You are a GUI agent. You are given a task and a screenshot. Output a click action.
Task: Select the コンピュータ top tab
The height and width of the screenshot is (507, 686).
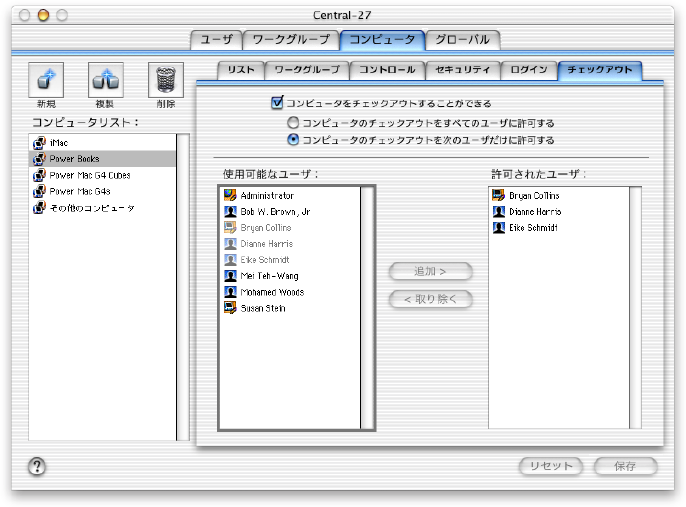[x=382, y=40]
